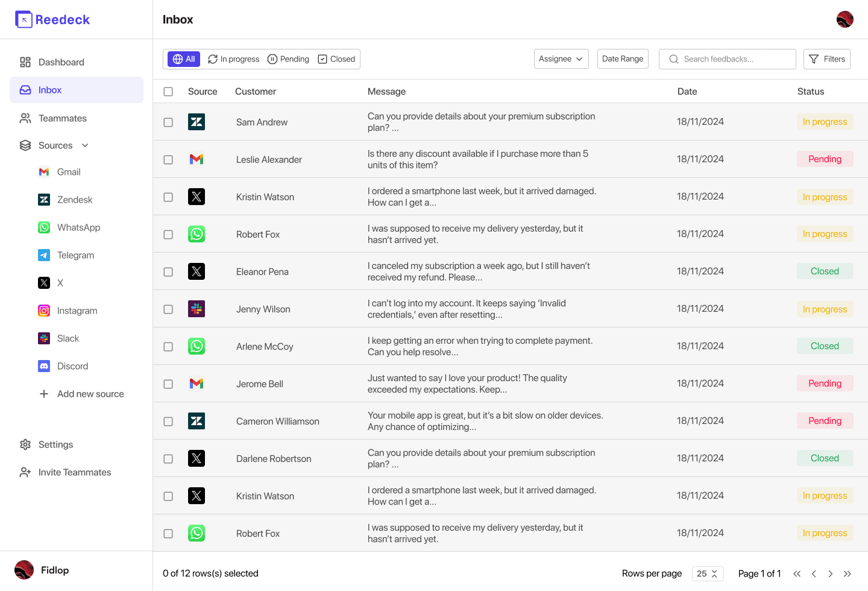The image size is (868, 591).
Task: Check the select-all checkbox in the table header
Action: pyautogui.click(x=168, y=91)
